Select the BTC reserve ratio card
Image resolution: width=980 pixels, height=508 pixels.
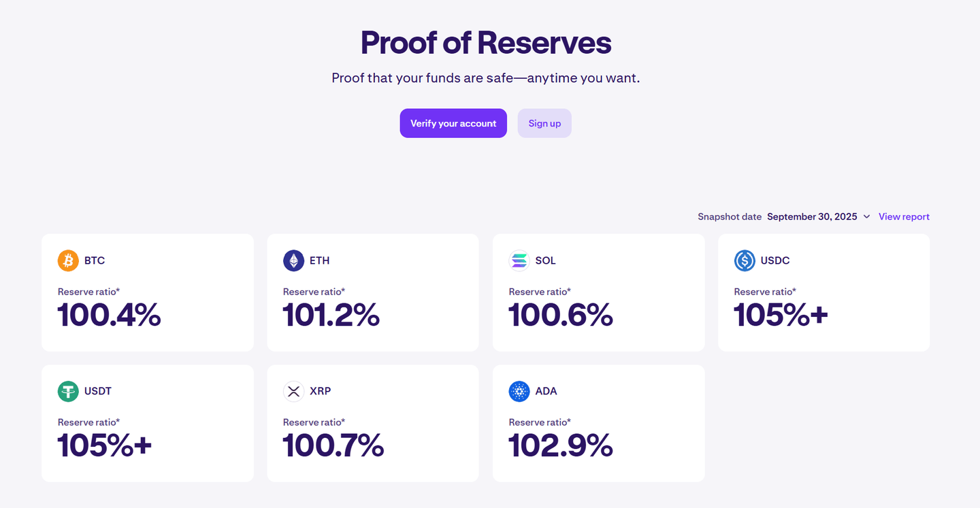(x=147, y=292)
